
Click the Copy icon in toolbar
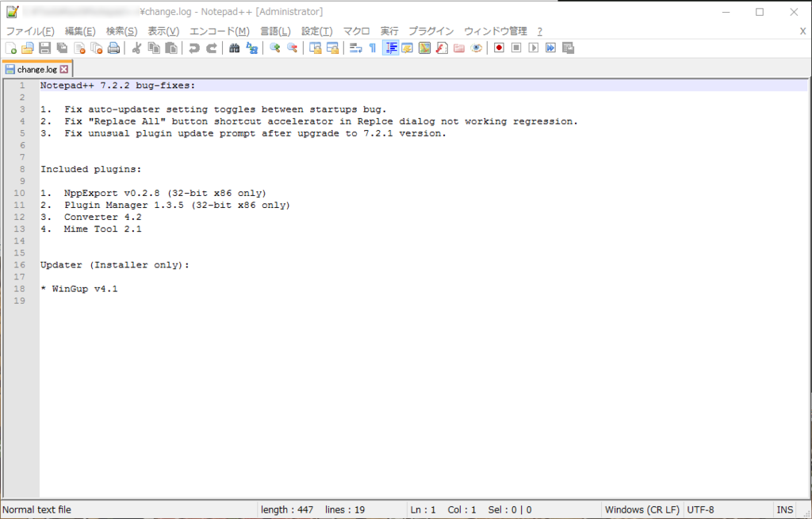(154, 48)
